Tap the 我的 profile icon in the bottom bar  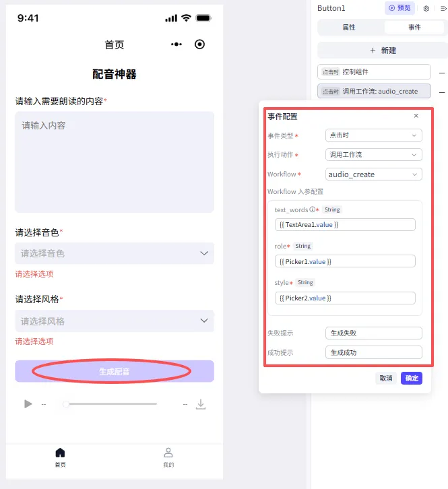168,453
